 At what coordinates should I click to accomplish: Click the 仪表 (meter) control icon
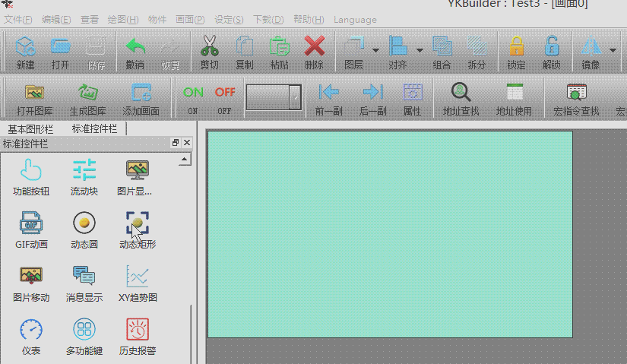pos(31,330)
